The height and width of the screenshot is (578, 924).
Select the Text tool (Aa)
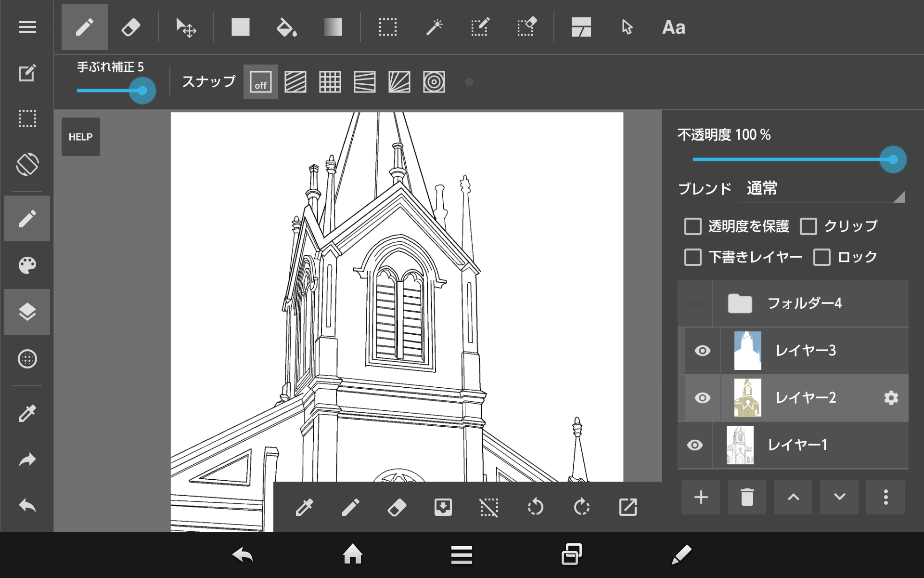673,27
